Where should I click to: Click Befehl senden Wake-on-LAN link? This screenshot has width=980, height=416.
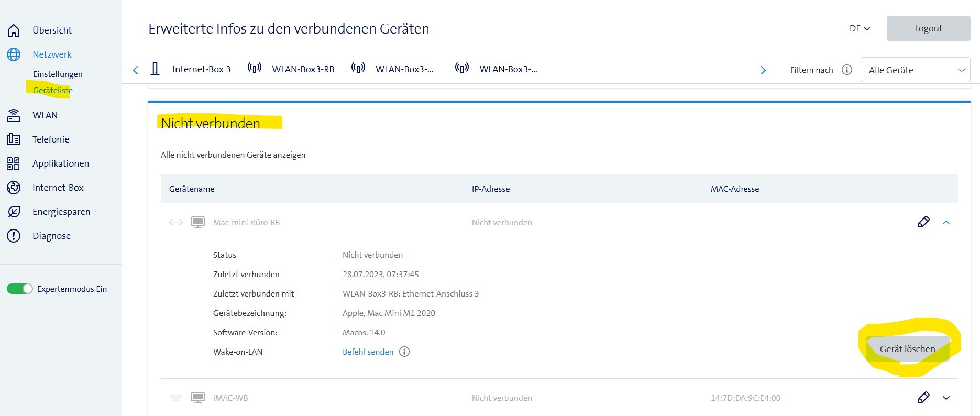(368, 352)
